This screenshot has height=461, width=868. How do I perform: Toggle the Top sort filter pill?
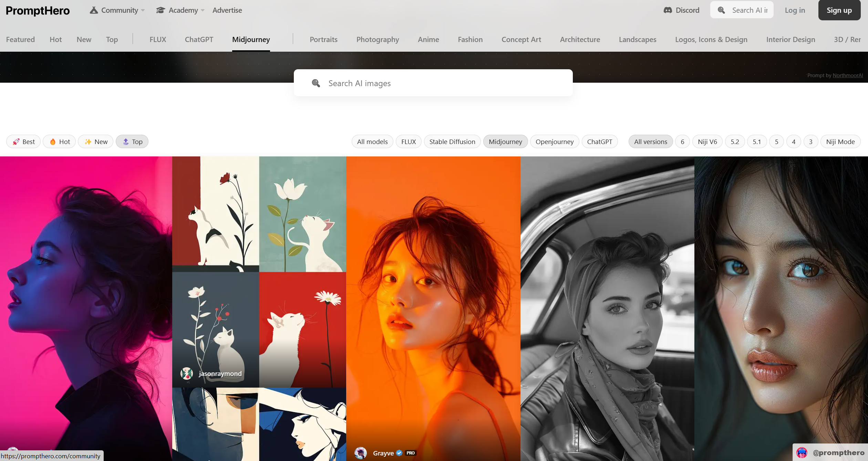pyautogui.click(x=132, y=142)
